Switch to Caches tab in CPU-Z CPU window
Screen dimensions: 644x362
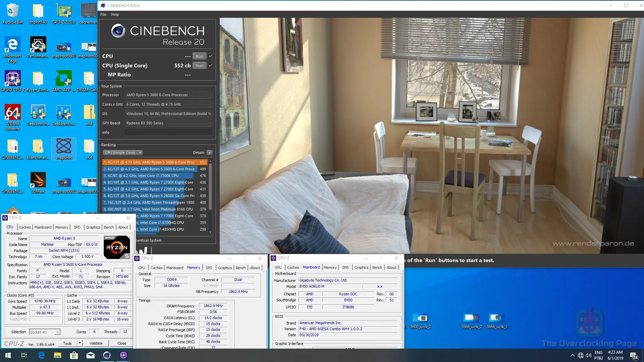pos(25,227)
